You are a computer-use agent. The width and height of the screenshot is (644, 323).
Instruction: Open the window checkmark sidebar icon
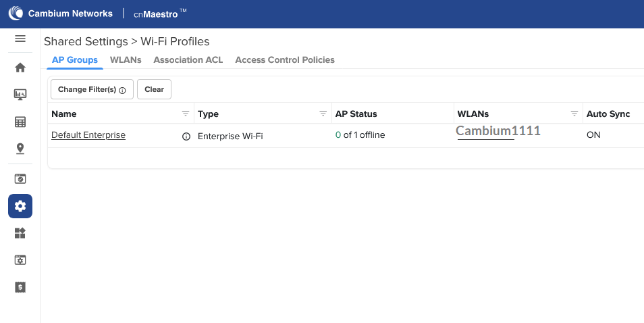tap(20, 178)
